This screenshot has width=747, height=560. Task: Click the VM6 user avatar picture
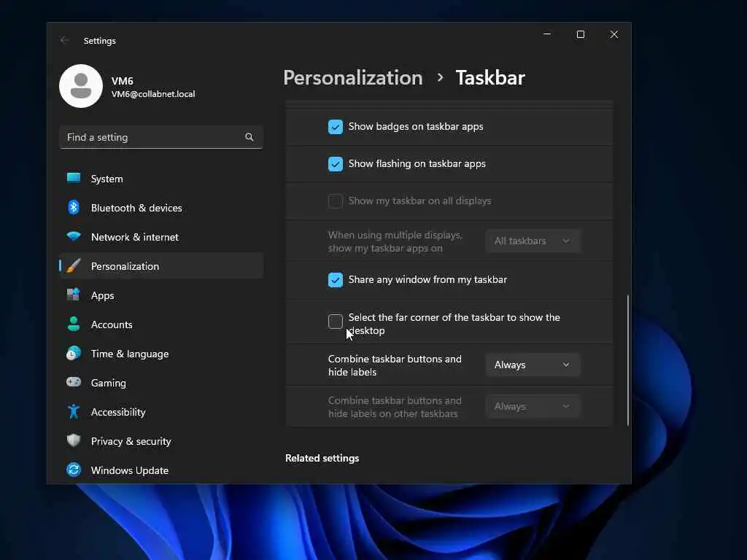tap(81, 86)
